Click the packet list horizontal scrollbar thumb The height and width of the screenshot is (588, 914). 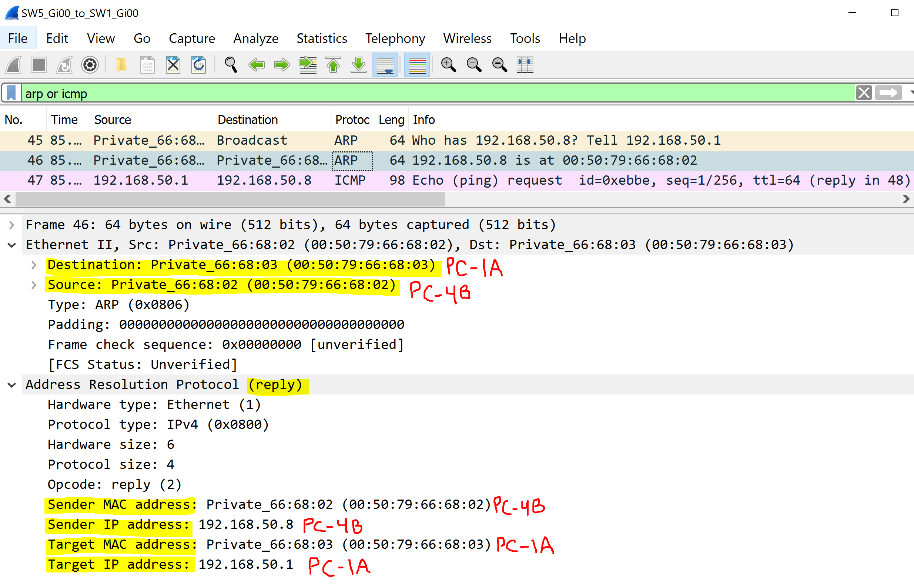click(230, 199)
